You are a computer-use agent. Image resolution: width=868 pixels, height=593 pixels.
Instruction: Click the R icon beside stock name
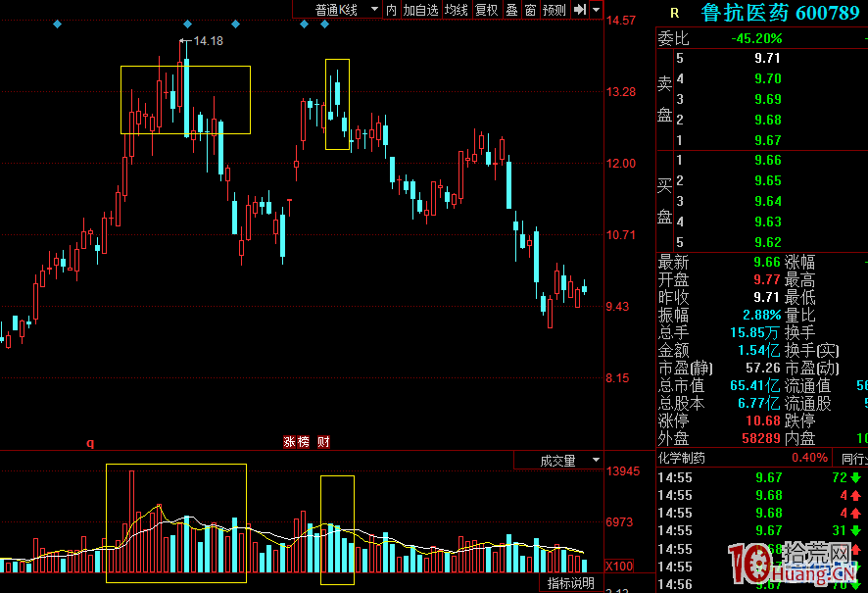pyautogui.click(x=674, y=13)
